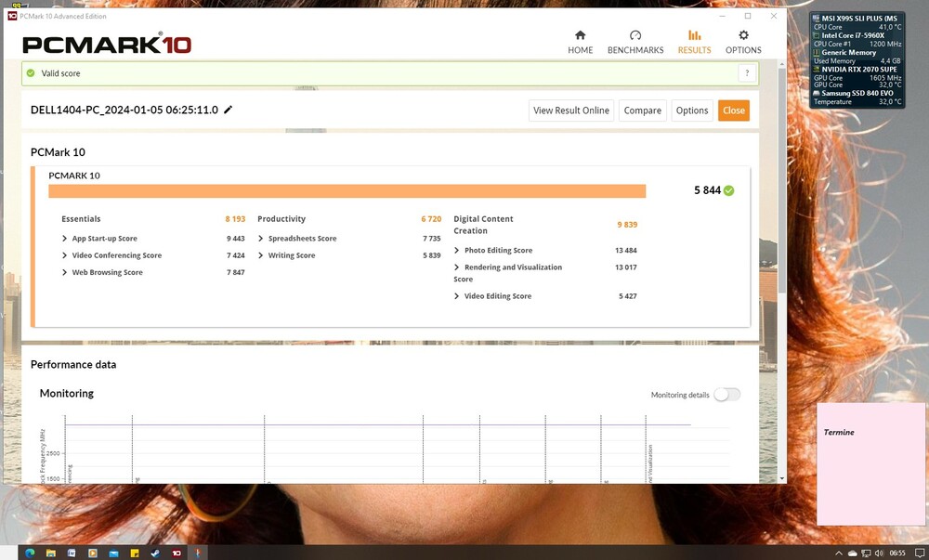
Task: Expand Writing Score details
Action: click(261, 255)
